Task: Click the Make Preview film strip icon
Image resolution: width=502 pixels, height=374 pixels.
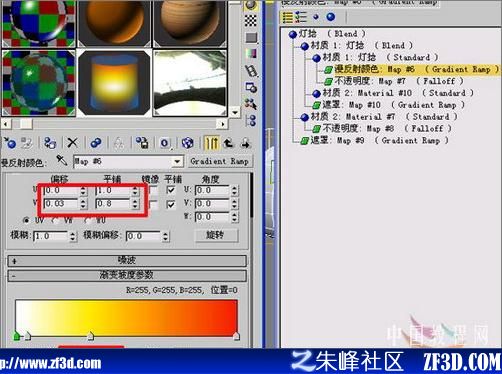Action: (x=251, y=71)
